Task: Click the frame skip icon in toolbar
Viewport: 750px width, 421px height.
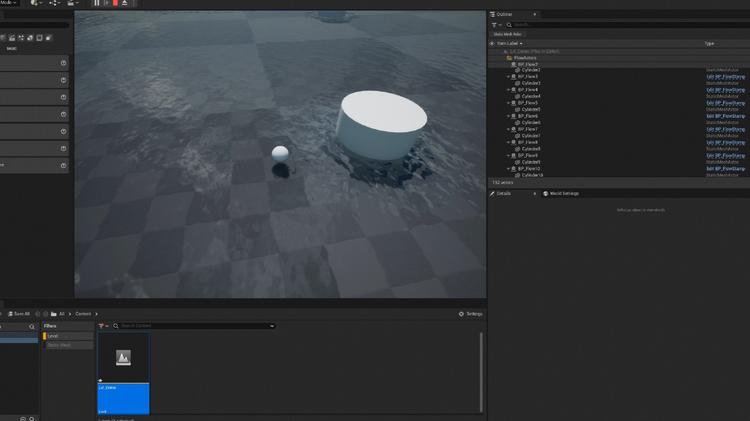Action: [106, 3]
